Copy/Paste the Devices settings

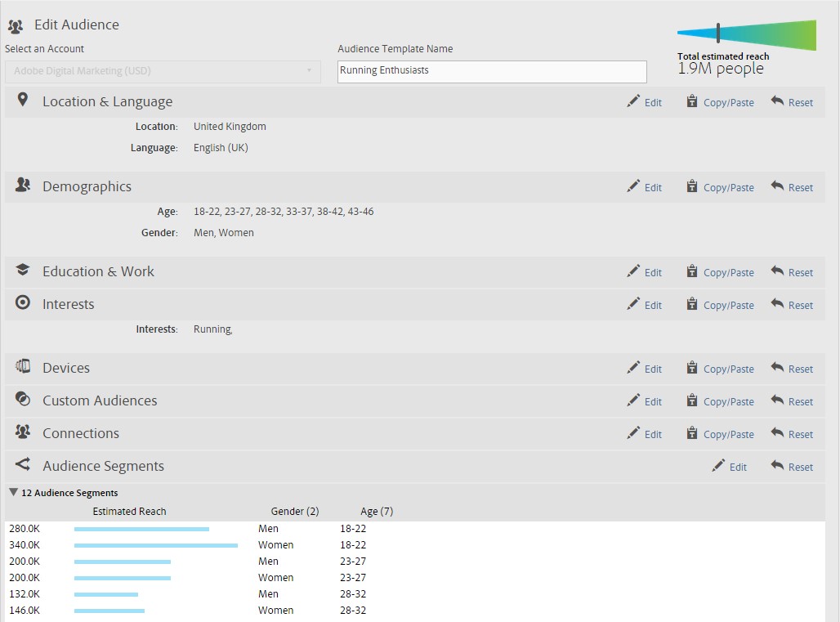[x=720, y=369]
